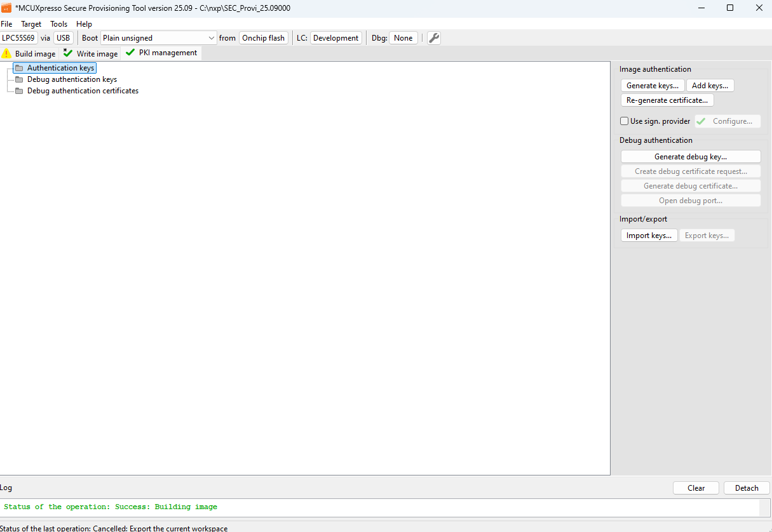Select the Debug authentication certificates tree item

click(83, 91)
